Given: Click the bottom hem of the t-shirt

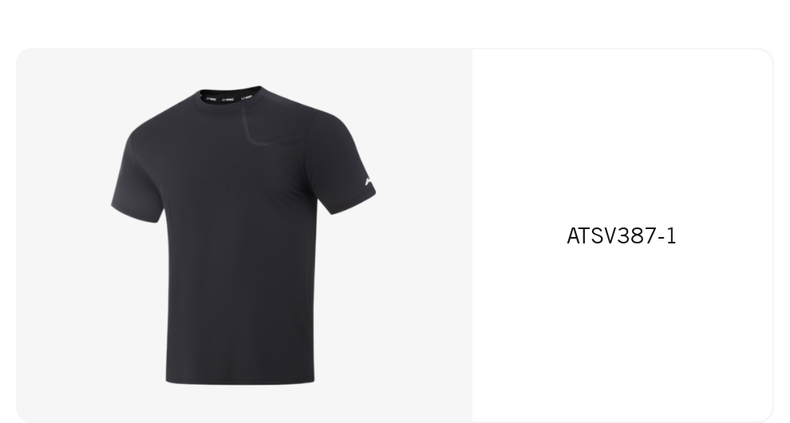Looking at the screenshot, I should tap(240, 380).
